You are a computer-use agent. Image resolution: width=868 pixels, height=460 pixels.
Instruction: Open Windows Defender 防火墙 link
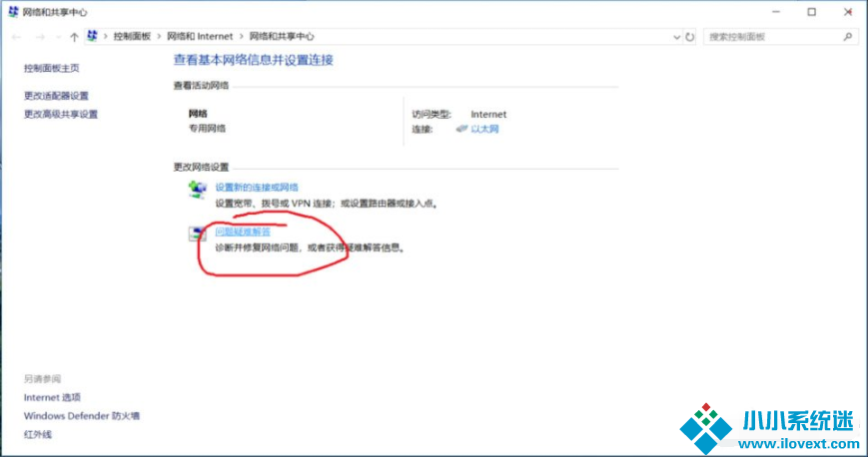(x=82, y=416)
